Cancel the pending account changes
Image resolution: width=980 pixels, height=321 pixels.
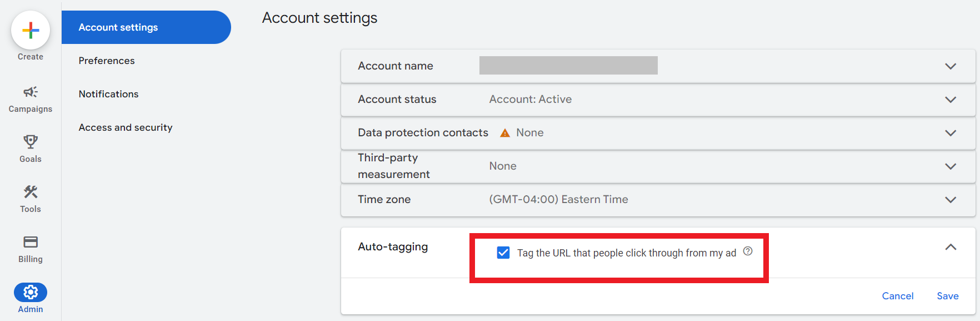[898, 296]
